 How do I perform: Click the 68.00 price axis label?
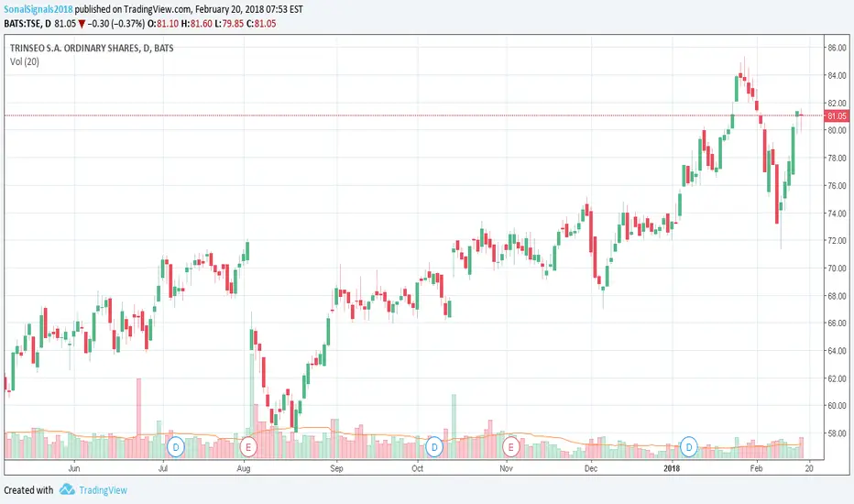pyautogui.click(x=838, y=296)
